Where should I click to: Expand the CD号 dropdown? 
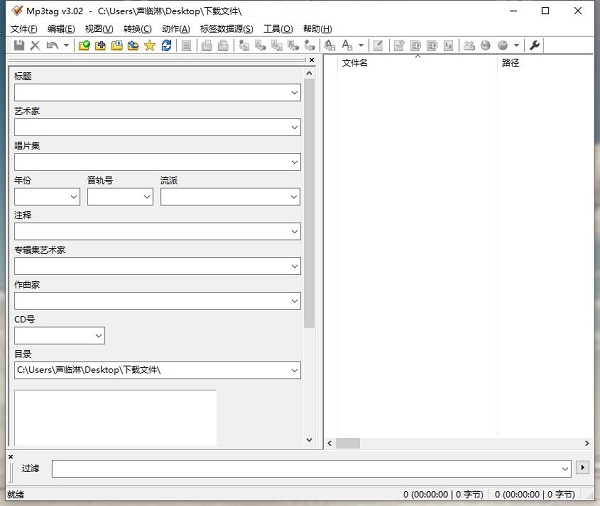point(98,336)
